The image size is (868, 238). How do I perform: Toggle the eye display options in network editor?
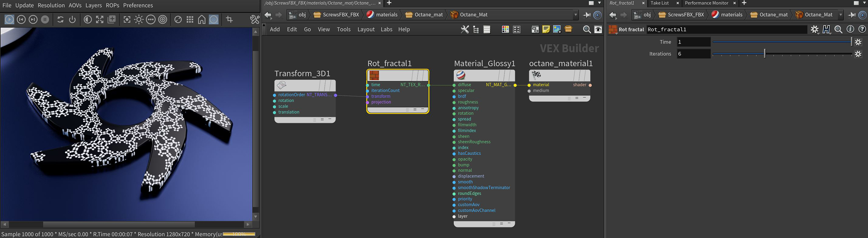(598, 29)
